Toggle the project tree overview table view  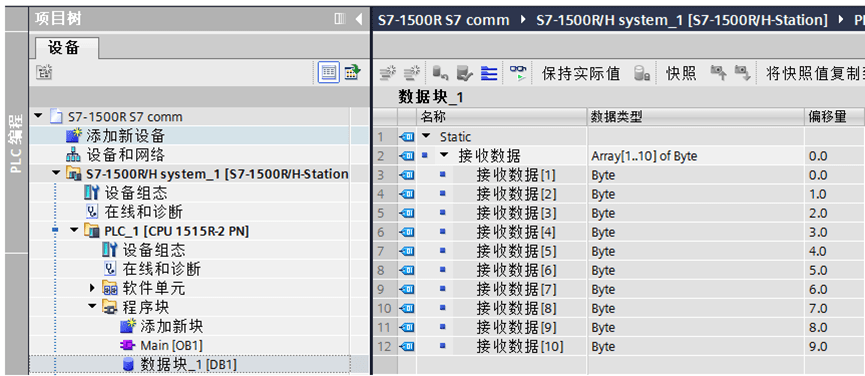click(x=329, y=72)
